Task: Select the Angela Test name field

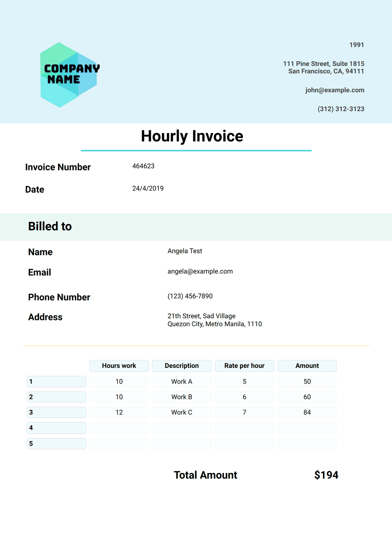Action: click(x=185, y=251)
